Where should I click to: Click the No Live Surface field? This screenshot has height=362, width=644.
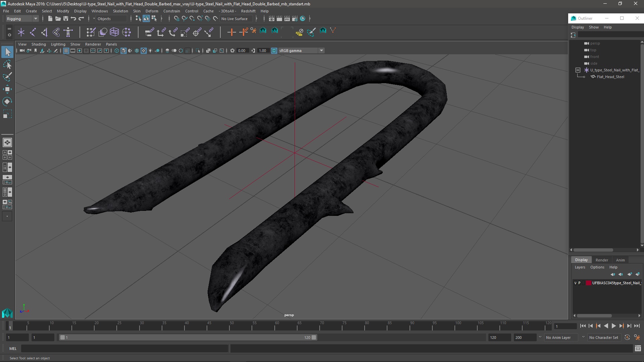point(236,19)
